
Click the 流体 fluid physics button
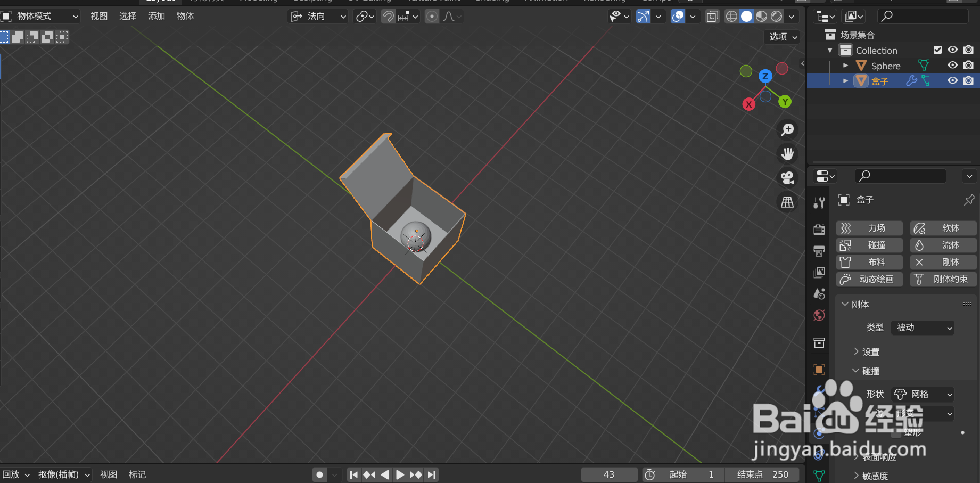tap(943, 245)
